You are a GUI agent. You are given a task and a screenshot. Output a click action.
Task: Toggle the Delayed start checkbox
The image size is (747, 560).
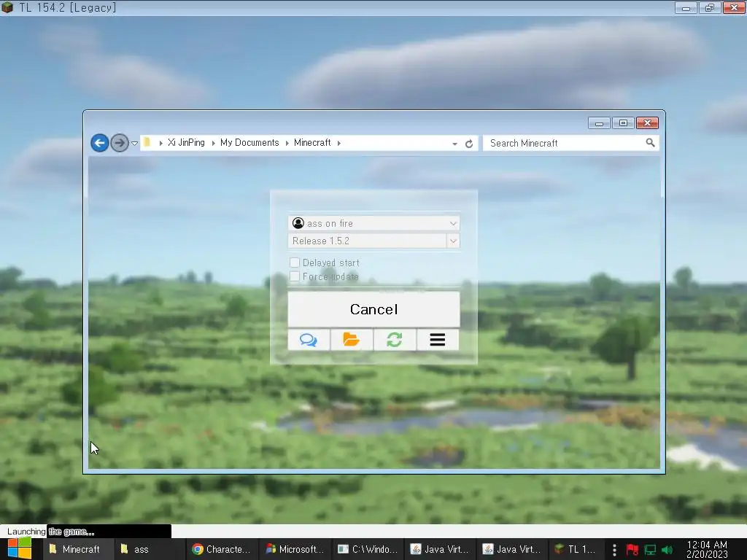click(x=295, y=262)
